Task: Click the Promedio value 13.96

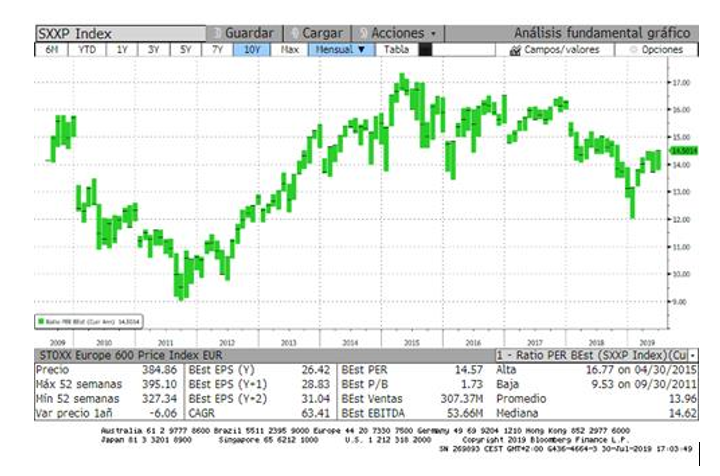Action: click(x=683, y=399)
